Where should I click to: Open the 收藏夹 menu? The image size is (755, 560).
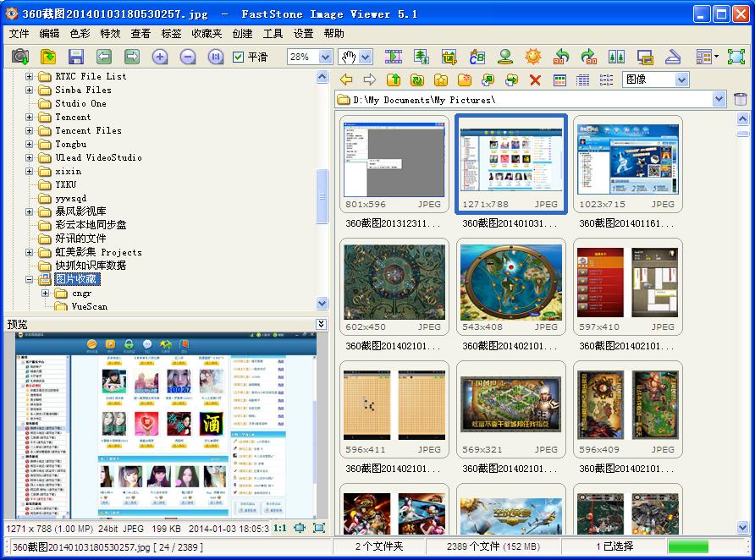[x=206, y=34]
